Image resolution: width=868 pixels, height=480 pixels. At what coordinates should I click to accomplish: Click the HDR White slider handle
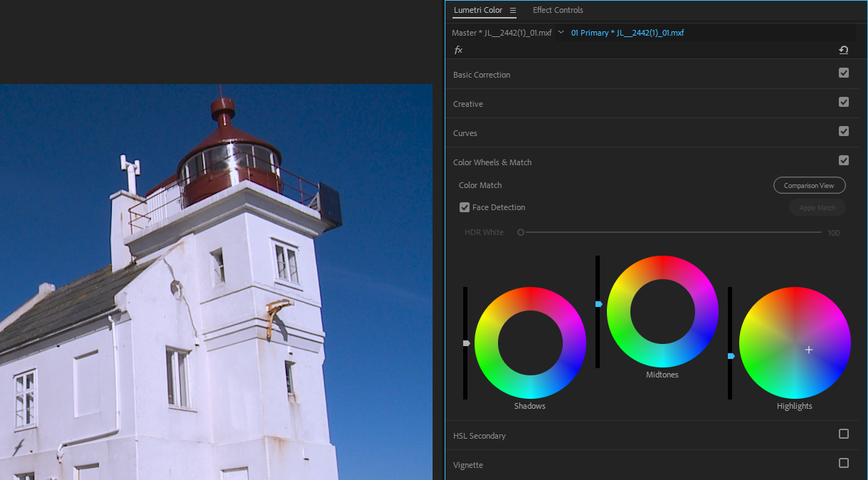click(x=520, y=231)
